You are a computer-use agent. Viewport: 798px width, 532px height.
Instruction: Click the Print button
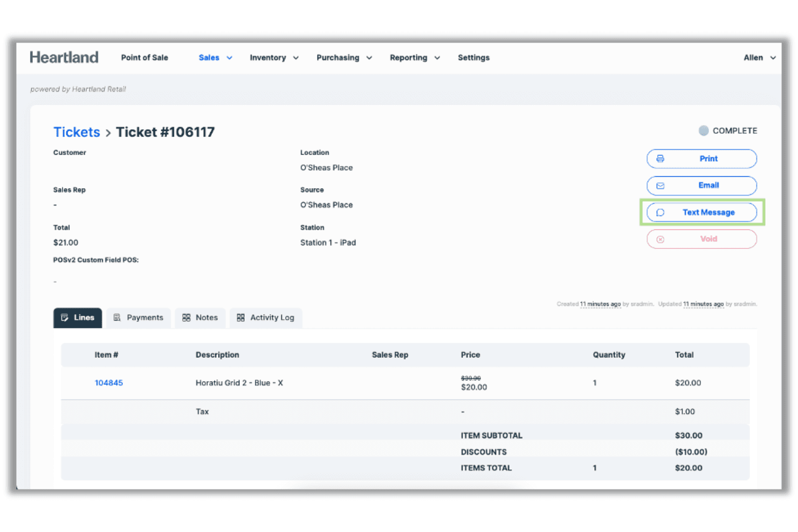click(x=701, y=159)
